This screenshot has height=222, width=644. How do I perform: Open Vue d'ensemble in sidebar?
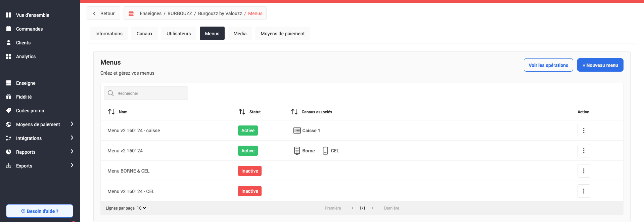[x=33, y=15]
